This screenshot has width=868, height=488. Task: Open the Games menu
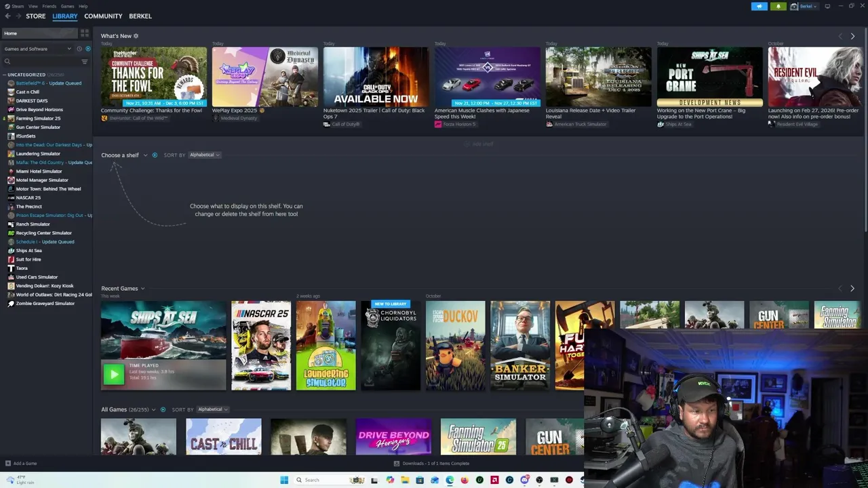67,6
